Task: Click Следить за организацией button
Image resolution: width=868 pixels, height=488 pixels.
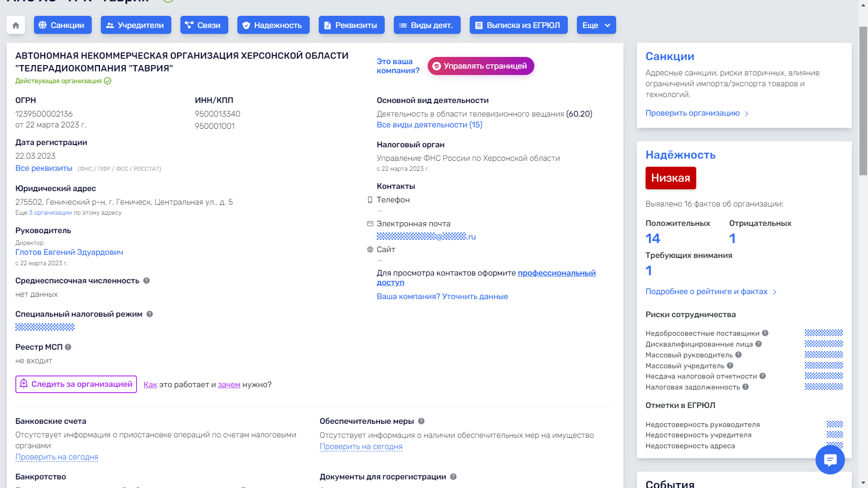Action: pyautogui.click(x=76, y=384)
